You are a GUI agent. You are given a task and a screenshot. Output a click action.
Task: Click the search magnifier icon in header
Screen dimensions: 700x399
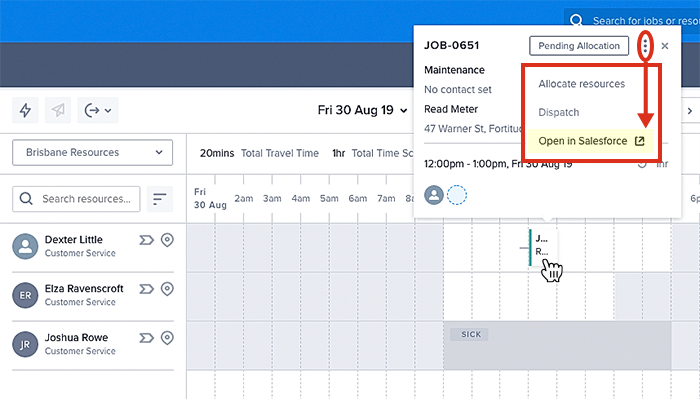576,21
